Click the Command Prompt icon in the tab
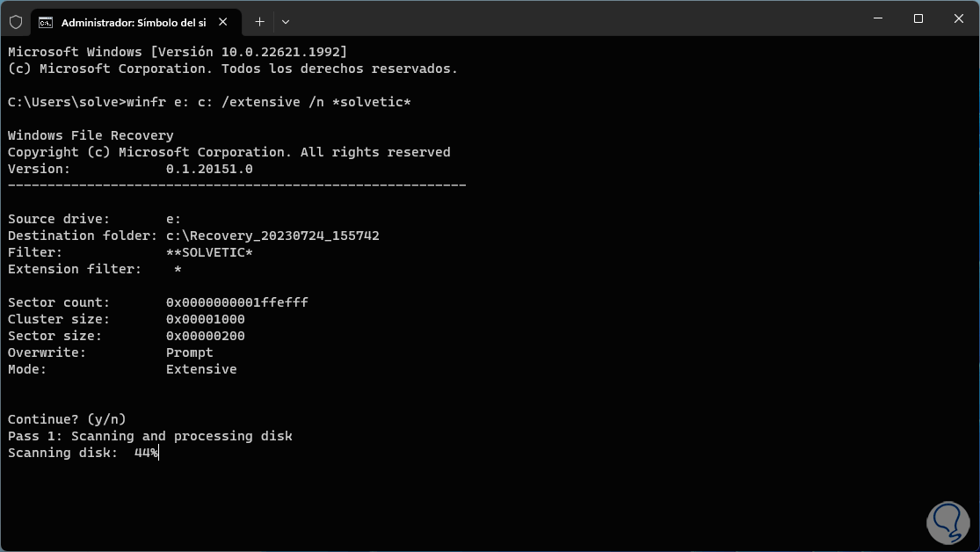This screenshot has height=552, width=980. pyautogui.click(x=46, y=21)
